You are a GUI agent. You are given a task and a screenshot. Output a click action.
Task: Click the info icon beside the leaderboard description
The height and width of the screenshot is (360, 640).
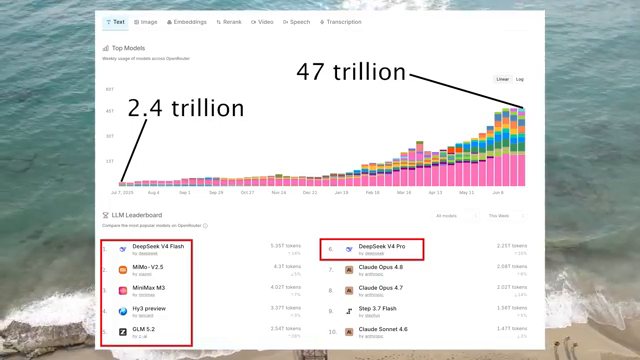tap(205, 226)
